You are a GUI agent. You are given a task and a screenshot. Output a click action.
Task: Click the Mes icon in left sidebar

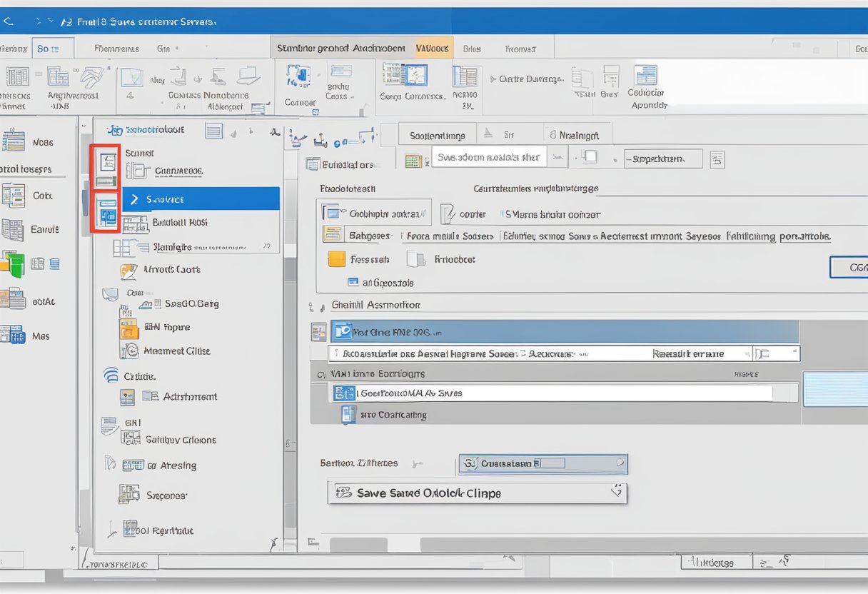coord(13,335)
